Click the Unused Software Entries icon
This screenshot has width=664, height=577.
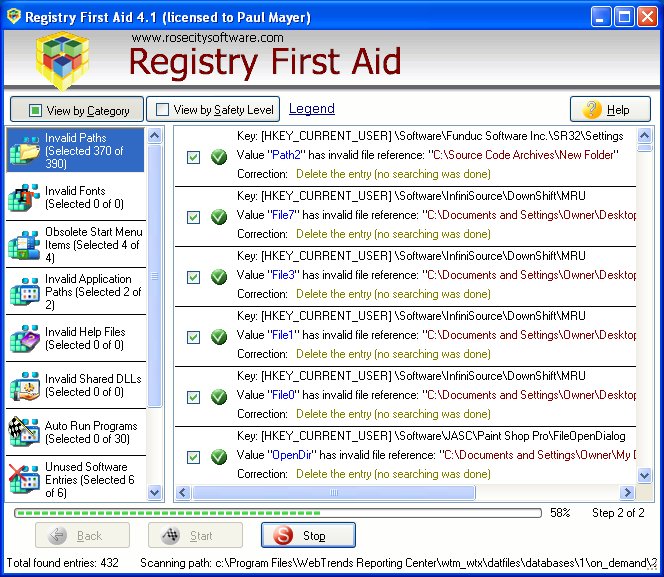click(24, 479)
